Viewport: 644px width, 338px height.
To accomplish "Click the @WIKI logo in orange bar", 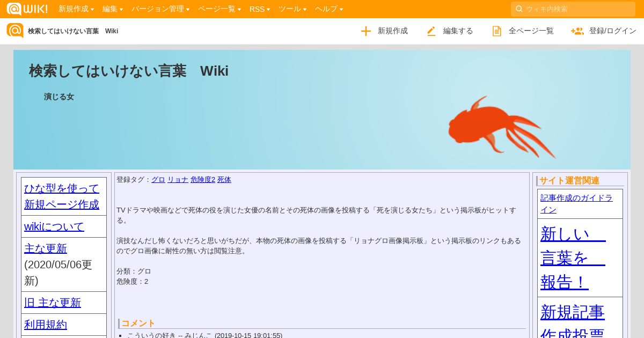I will click(27, 9).
